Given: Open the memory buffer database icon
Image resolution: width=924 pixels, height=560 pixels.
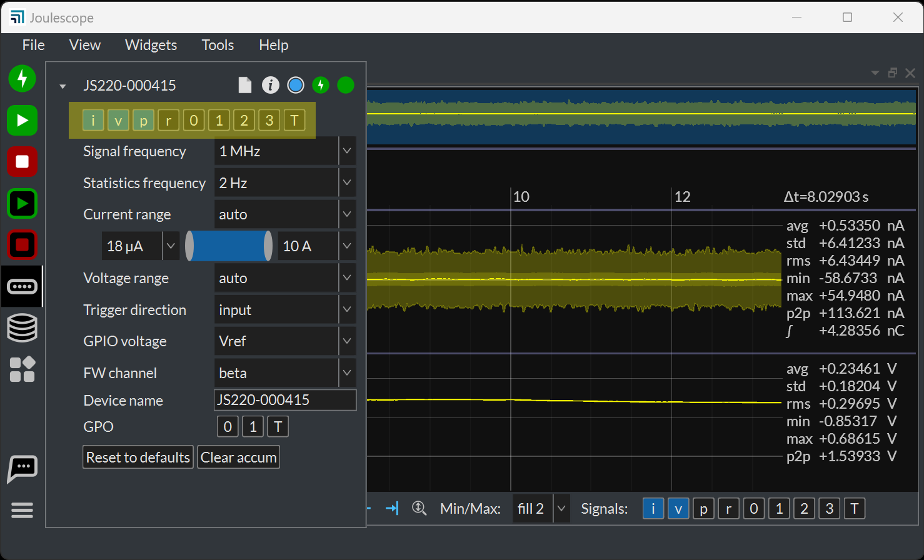Looking at the screenshot, I should 23,328.
